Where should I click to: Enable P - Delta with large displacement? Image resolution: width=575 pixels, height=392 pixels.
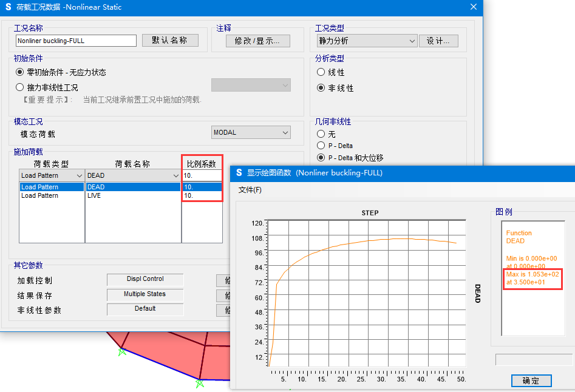click(x=321, y=158)
